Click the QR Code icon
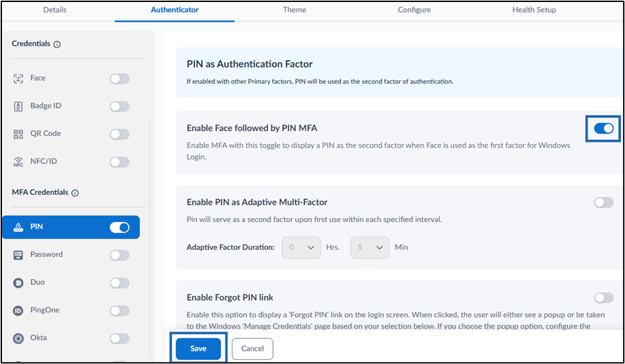This screenshot has width=625, height=364. click(x=18, y=134)
